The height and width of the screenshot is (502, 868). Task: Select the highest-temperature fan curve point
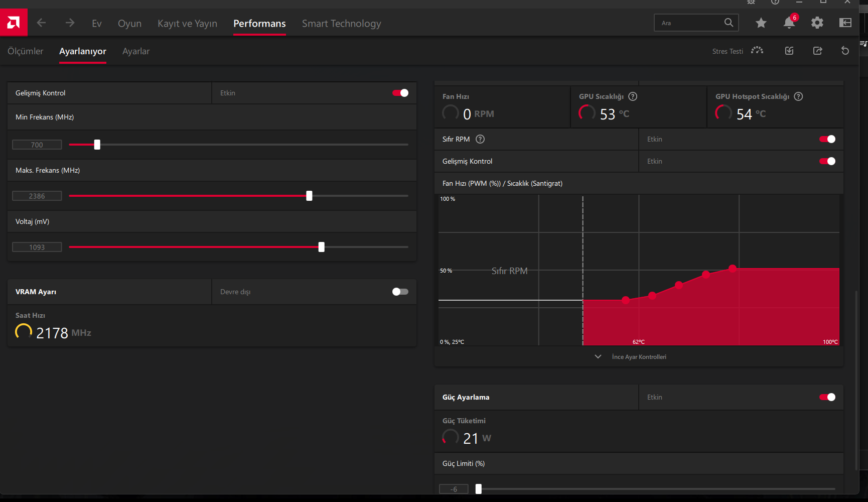tap(733, 269)
